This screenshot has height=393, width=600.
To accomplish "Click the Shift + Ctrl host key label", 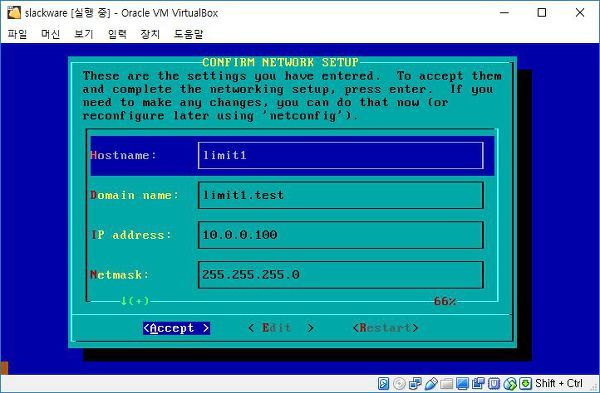I will pyautogui.click(x=559, y=383).
